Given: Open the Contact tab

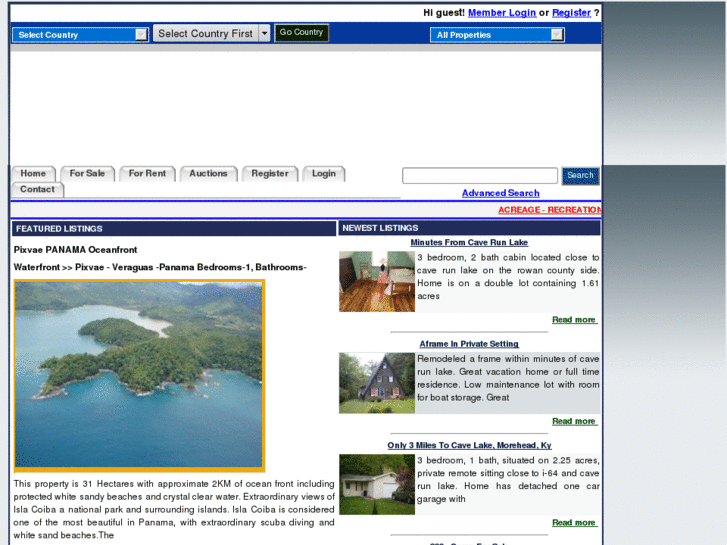Looking at the screenshot, I should 38,189.
